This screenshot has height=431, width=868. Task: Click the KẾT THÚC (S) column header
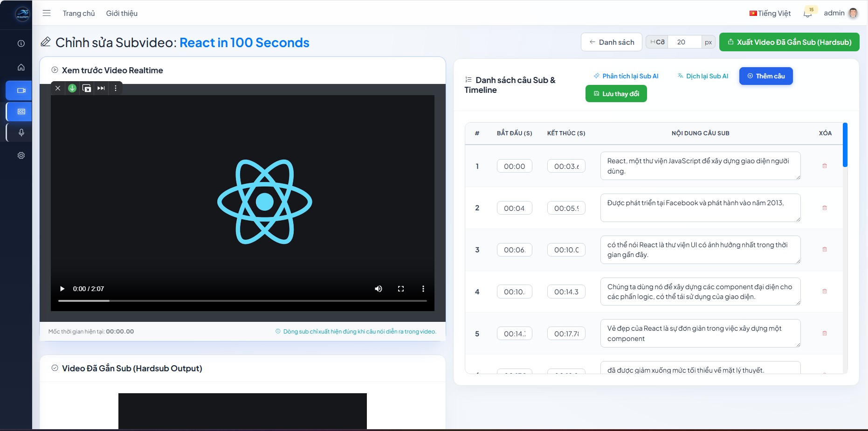click(x=566, y=133)
